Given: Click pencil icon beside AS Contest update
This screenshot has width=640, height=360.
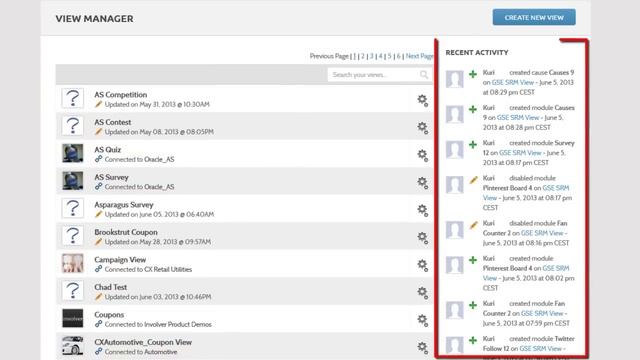Looking at the screenshot, I should click(98, 131).
